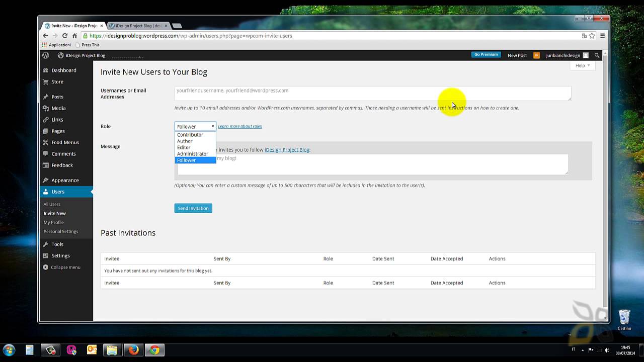Choose Contributor from role list
The height and width of the screenshot is (362, 644).
tap(195, 135)
